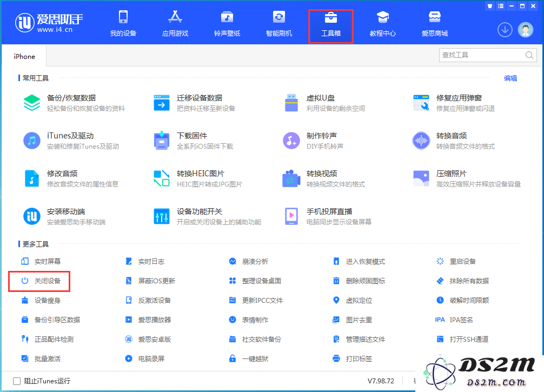Switch to the 我的设备 tab
Viewport: 544px width, 392px height.
(123, 24)
